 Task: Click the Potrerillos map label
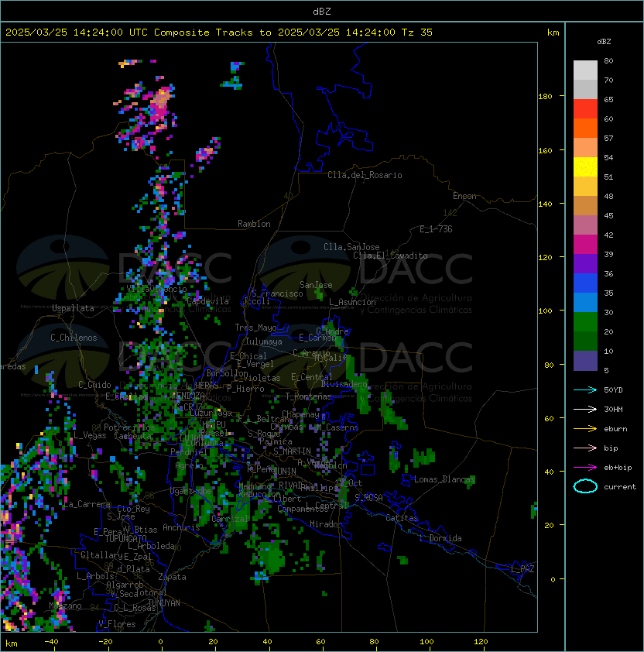click(129, 427)
